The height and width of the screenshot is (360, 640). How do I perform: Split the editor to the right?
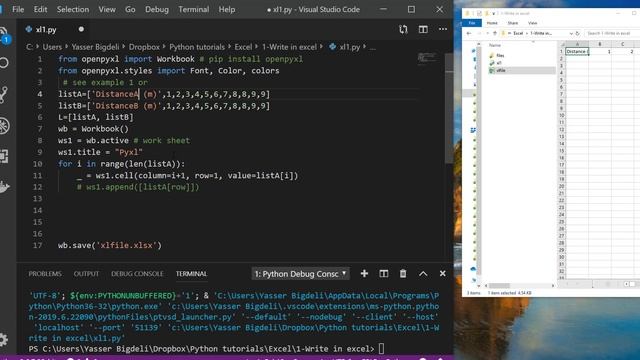[x=423, y=29]
